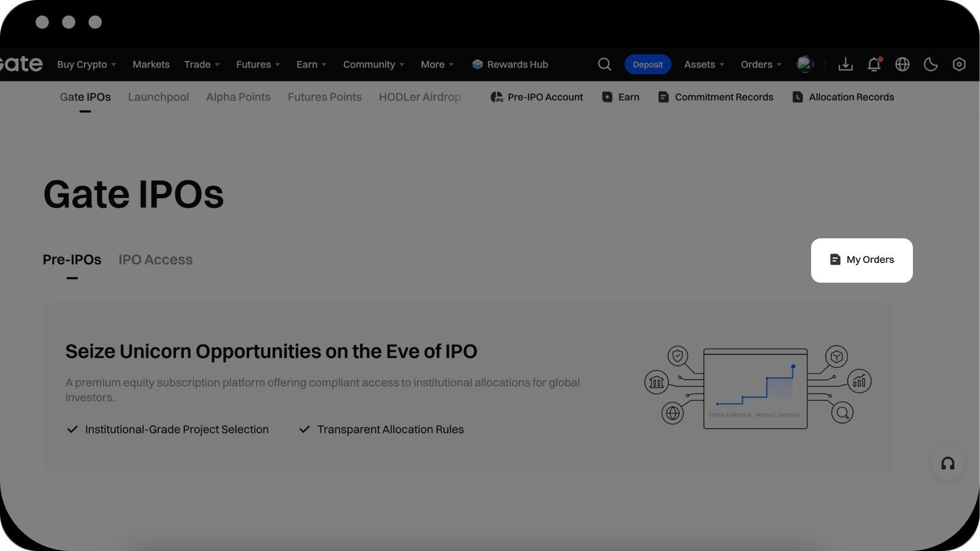980x551 pixels.
Task: Open Commitment Records link
Action: pyautogui.click(x=716, y=97)
